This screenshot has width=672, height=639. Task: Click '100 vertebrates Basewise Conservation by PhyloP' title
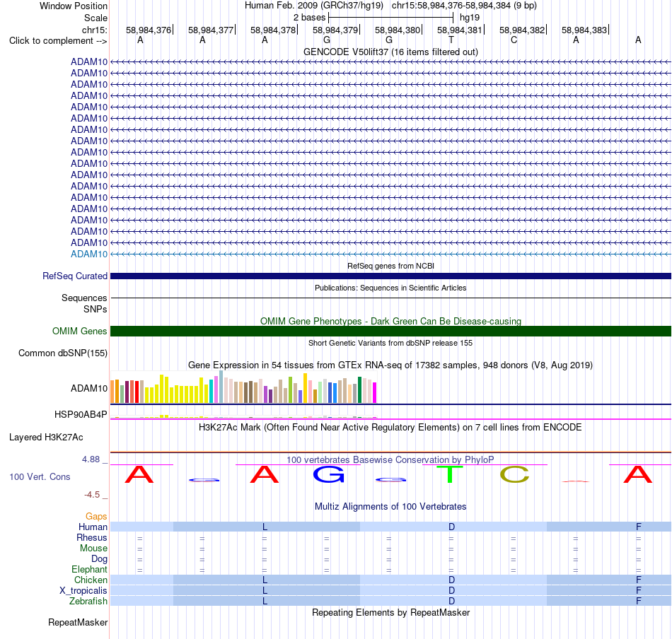tap(390, 460)
